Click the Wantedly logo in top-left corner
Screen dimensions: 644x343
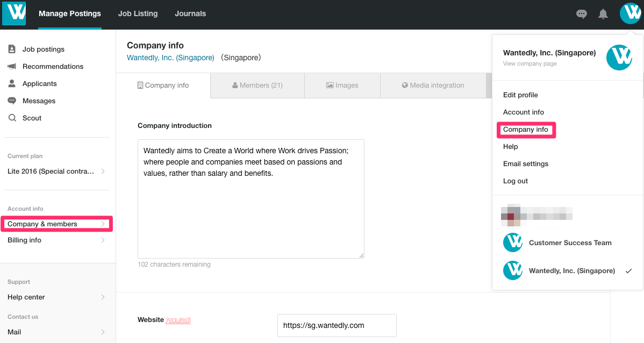point(14,13)
